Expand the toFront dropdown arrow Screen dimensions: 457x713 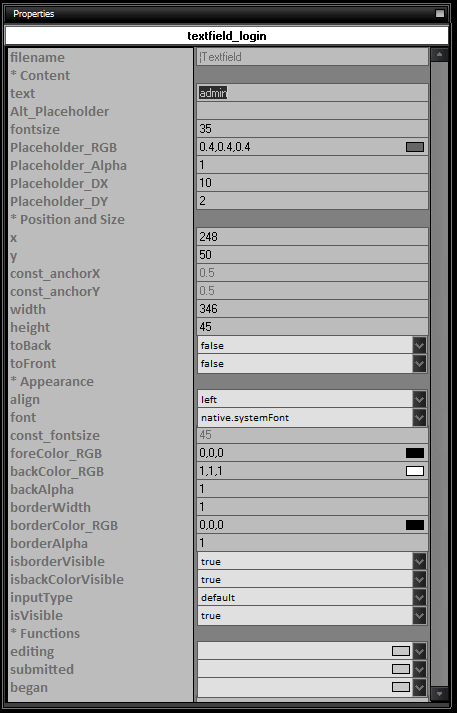(x=419, y=363)
